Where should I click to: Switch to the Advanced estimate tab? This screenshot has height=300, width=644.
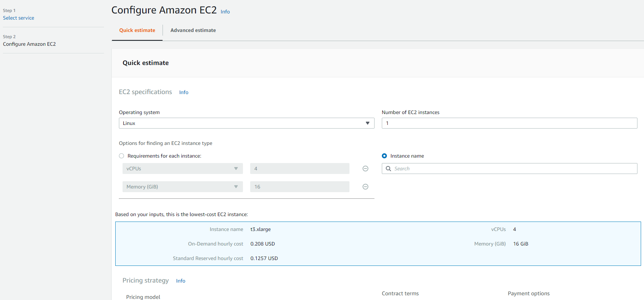click(x=193, y=31)
